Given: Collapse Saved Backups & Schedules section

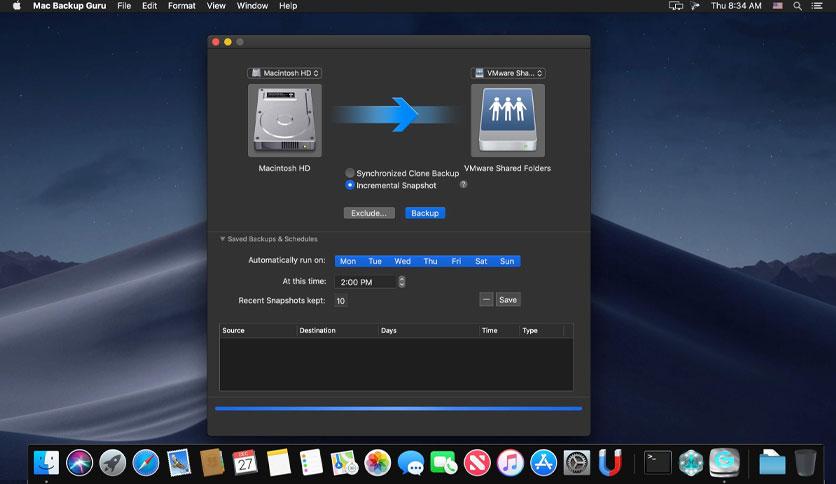Looking at the screenshot, I should [x=223, y=239].
